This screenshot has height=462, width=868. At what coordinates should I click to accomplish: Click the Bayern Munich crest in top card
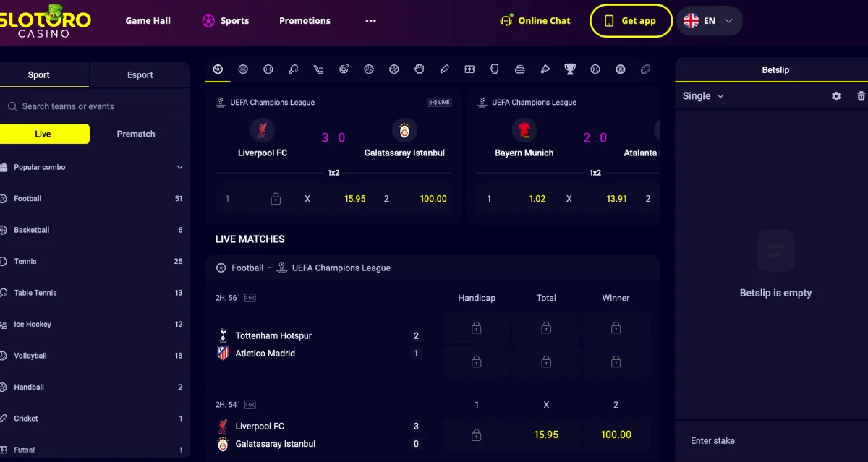[524, 131]
